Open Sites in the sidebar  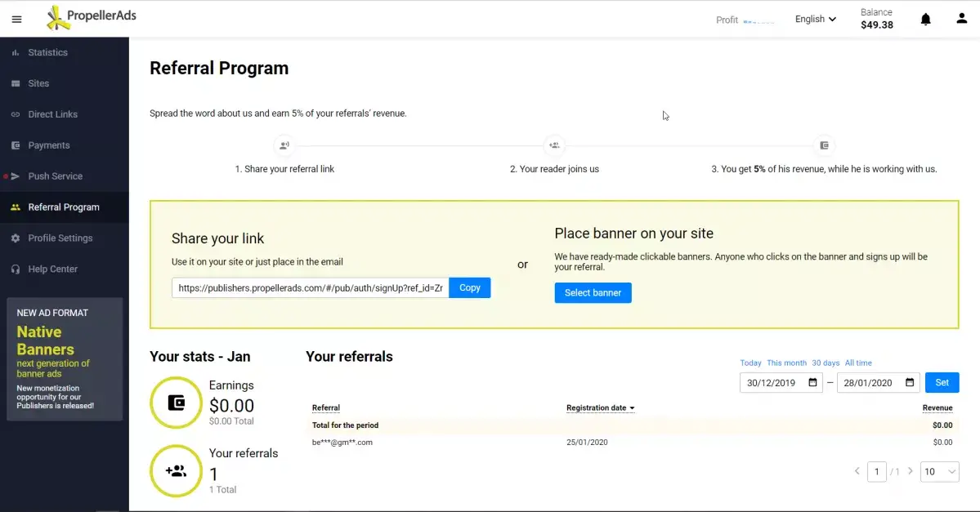click(65, 83)
